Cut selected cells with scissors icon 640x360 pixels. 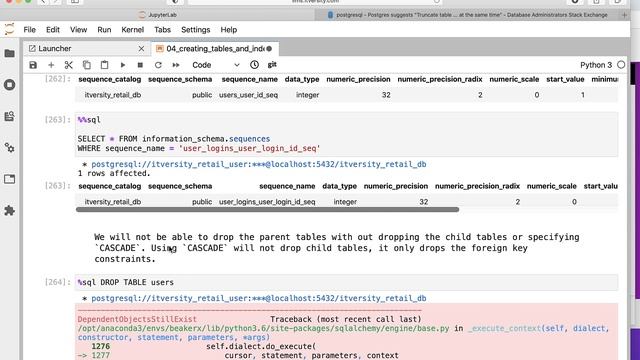click(x=69, y=65)
